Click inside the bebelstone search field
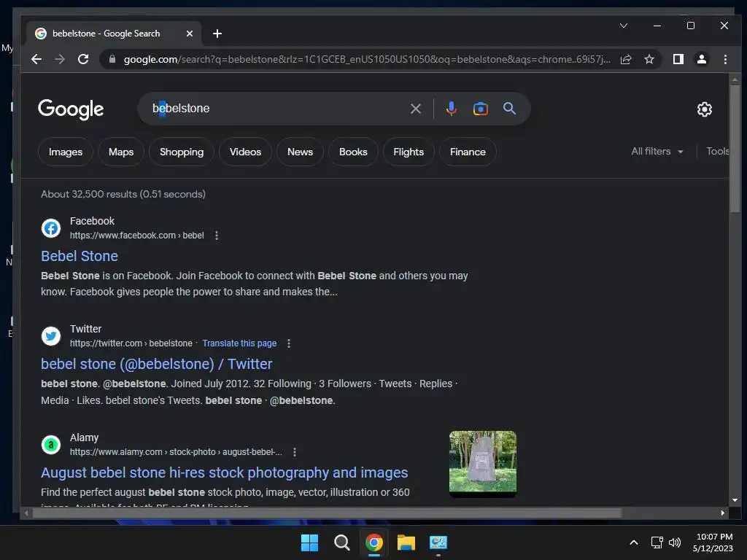The image size is (747, 560). [x=276, y=109]
